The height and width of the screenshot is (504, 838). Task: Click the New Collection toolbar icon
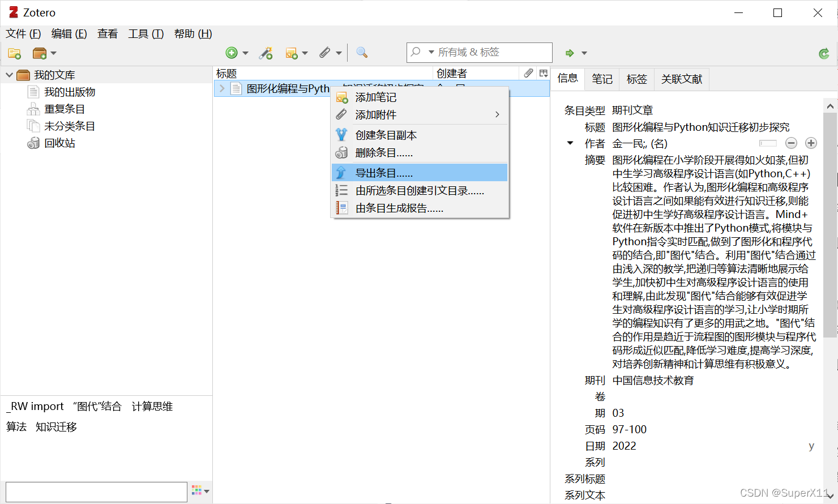pos(14,53)
